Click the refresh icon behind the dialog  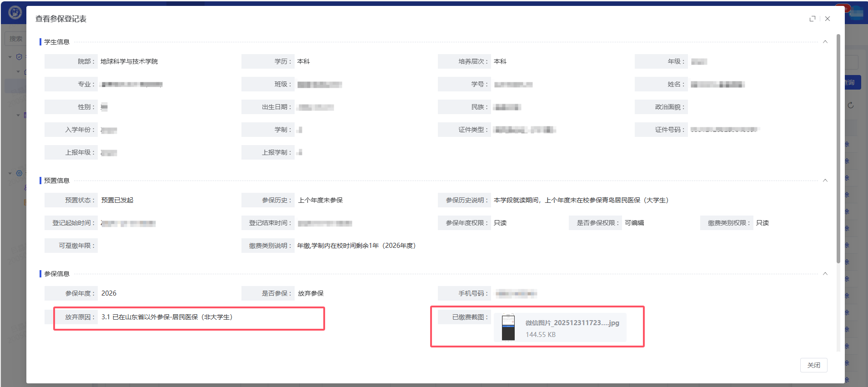pos(851,106)
